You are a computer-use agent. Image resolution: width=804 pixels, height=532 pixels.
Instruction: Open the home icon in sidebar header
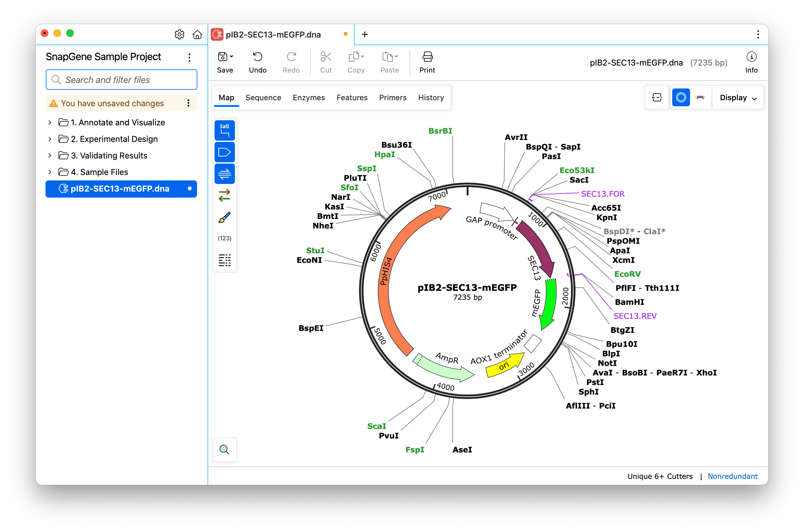[197, 35]
